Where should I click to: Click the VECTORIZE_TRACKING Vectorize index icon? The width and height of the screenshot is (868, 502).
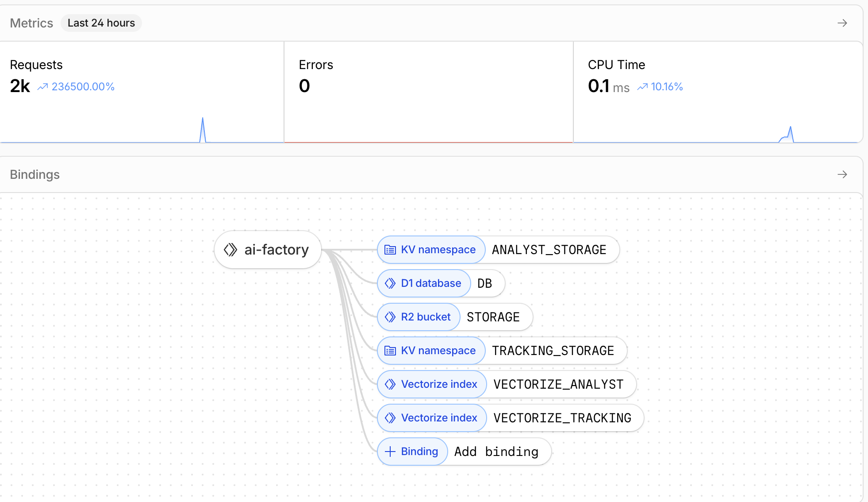pyautogui.click(x=390, y=418)
